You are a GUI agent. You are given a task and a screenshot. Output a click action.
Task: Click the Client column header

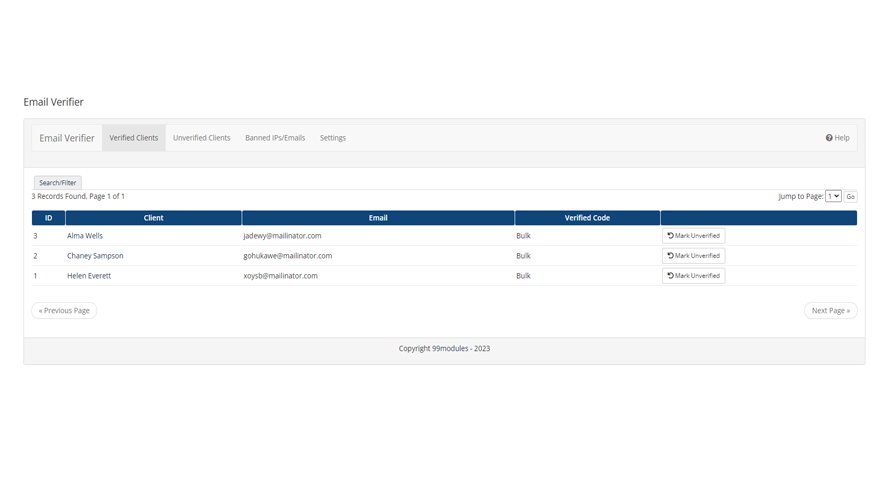pyautogui.click(x=154, y=218)
